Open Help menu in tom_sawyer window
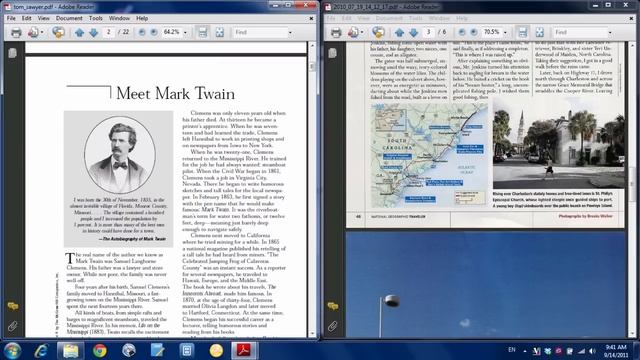Screen dimensions: 640x360 coord(142,18)
